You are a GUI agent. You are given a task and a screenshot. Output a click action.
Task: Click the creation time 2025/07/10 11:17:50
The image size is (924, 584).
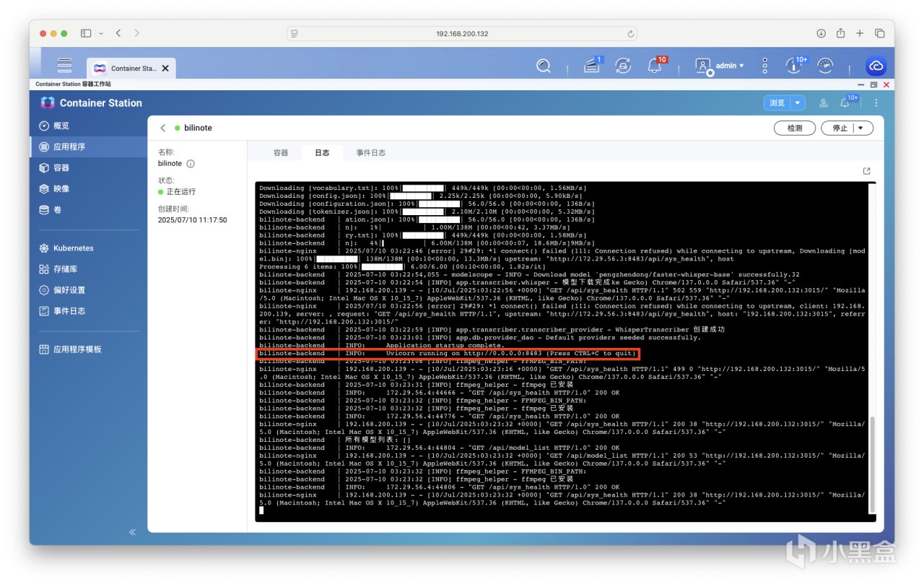pyautogui.click(x=193, y=220)
